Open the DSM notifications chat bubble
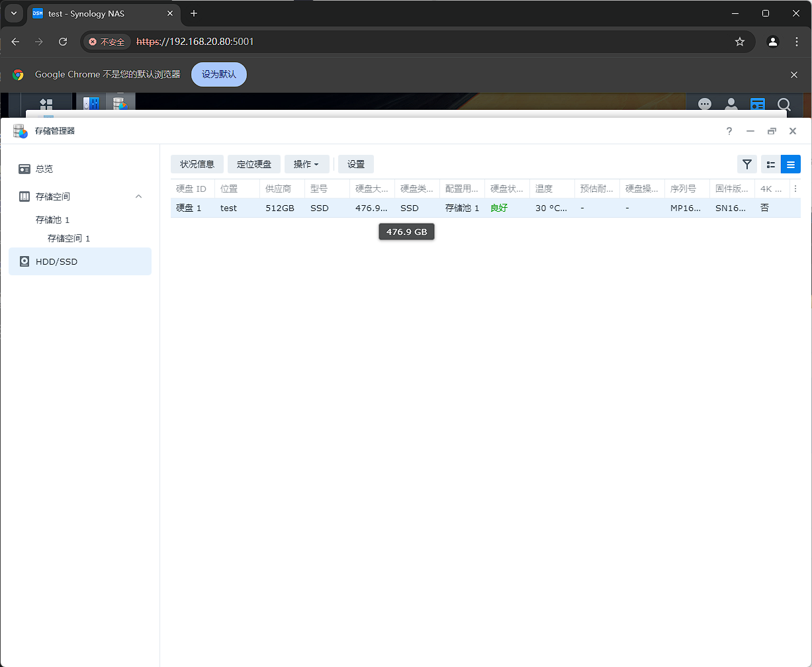 (x=705, y=105)
